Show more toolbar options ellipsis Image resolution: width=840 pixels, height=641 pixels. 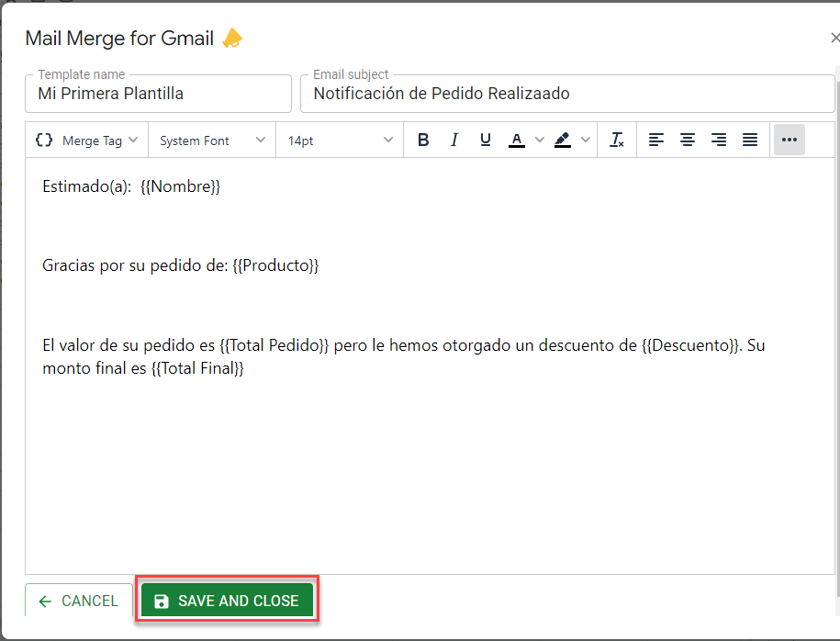790,140
